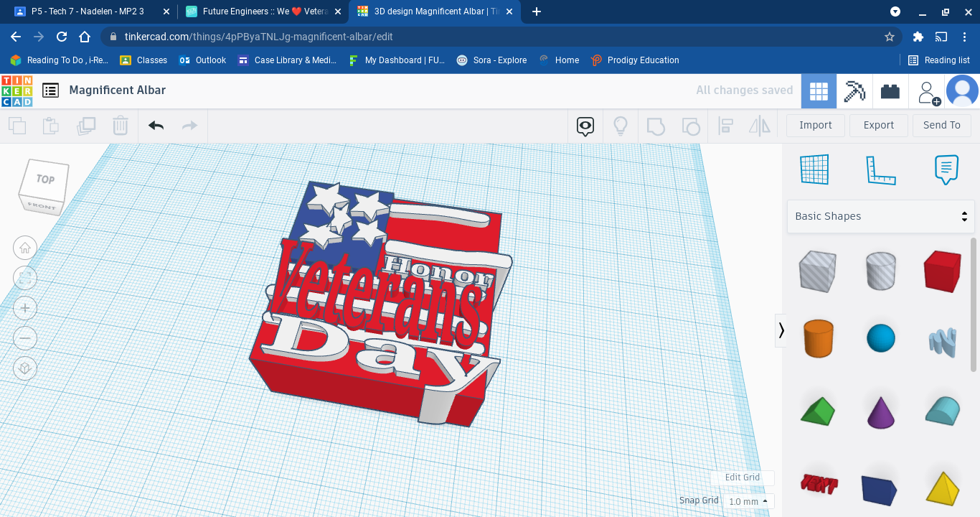Click the address bar URL
980x517 pixels.
(x=258, y=37)
